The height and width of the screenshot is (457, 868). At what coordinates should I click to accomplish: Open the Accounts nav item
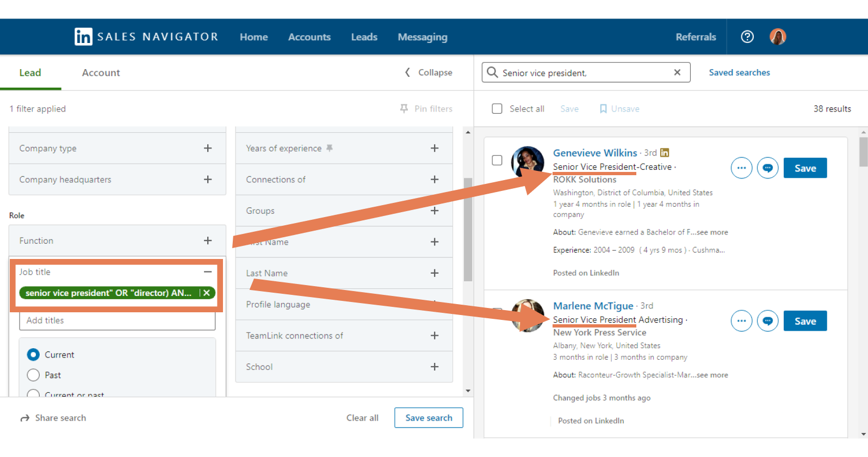(309, 37)
